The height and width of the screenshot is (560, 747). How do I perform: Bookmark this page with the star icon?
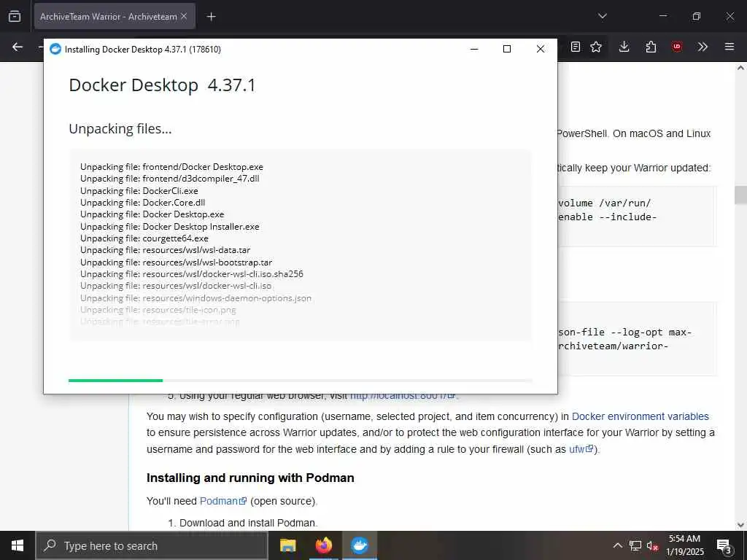596,47
